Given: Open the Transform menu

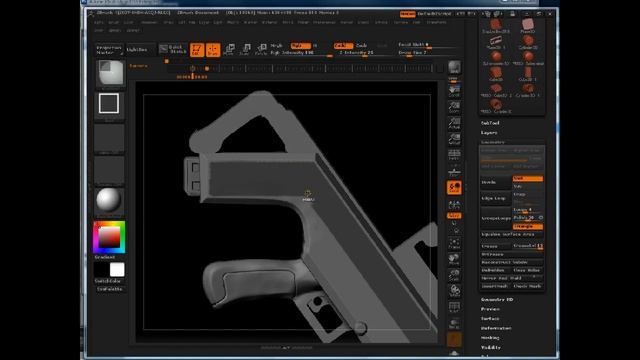Looking at the screenshot, I should click(436, 22).
